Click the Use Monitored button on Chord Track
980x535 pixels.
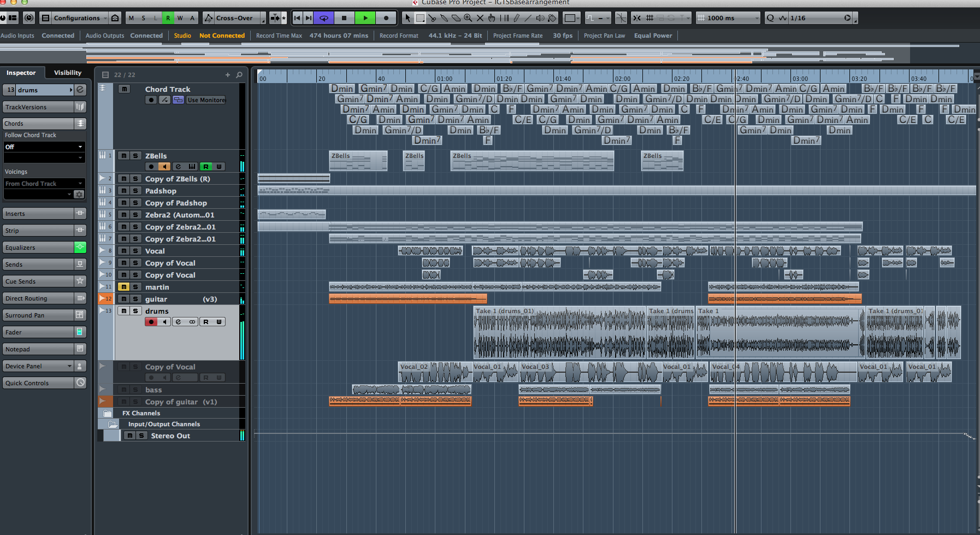click(x=206, y=100)
